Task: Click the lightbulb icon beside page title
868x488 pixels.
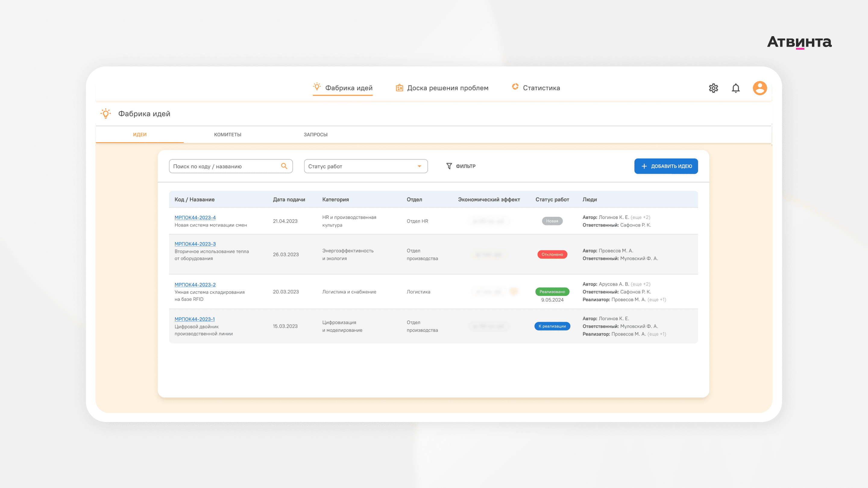Action: pyautogui.click(x=105, y=114)
